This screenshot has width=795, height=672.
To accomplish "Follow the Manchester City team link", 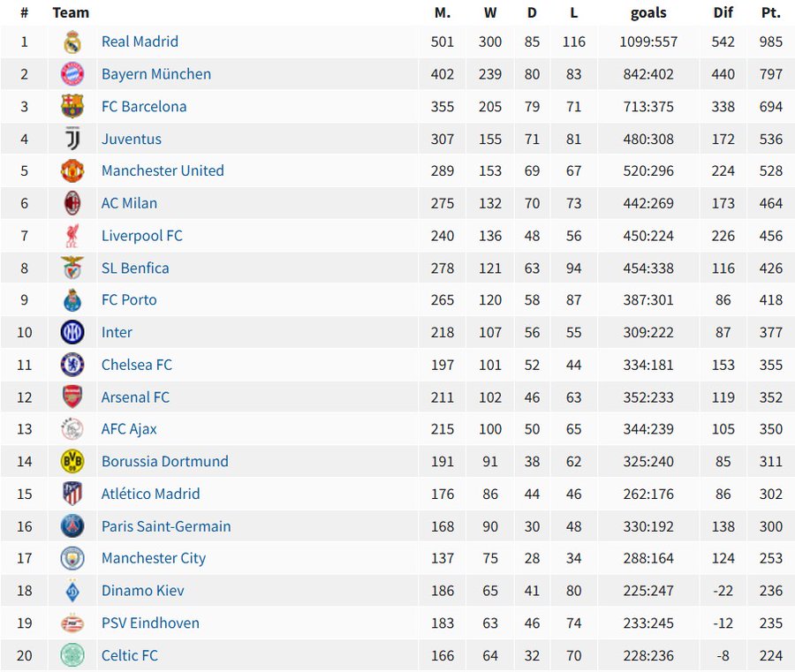I will (154, 558).
